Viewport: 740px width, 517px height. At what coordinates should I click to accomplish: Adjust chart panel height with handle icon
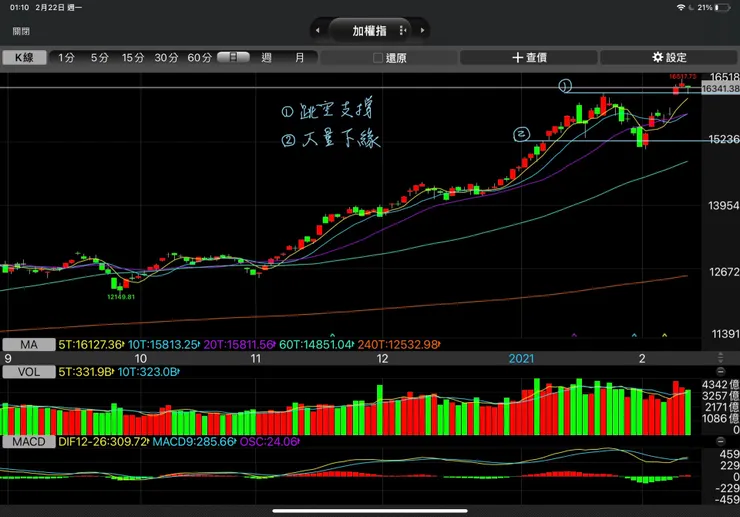(x=720, y=357)
